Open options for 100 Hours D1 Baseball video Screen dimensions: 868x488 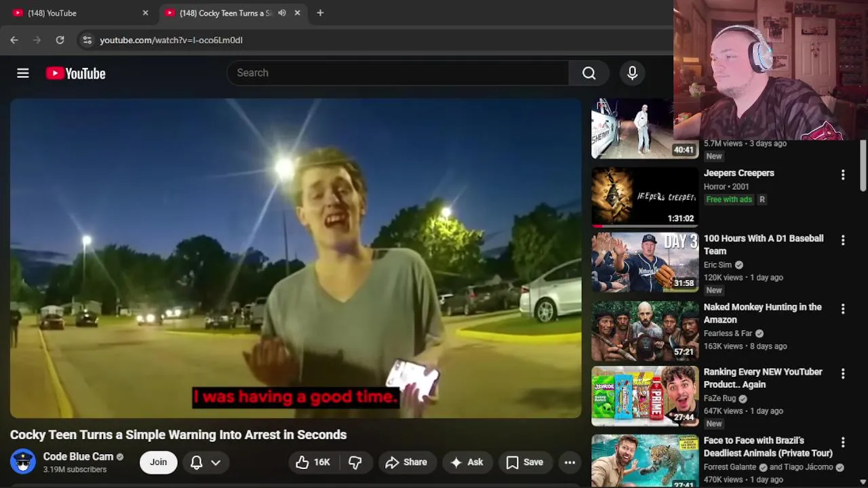point(843,241)
